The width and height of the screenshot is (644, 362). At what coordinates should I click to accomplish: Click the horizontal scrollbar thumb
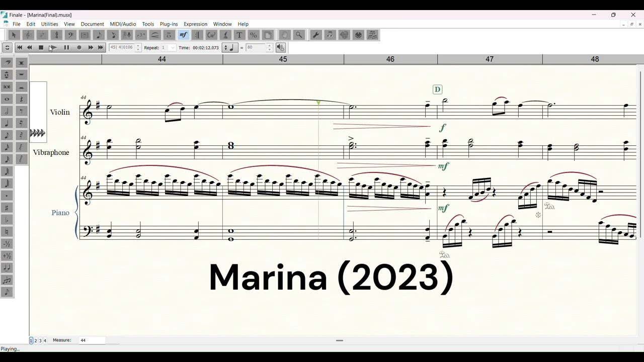(340, 340)
